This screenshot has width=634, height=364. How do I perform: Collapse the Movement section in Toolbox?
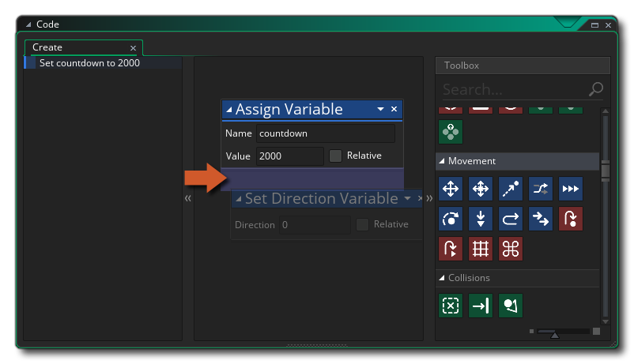pyautogui.click(x=441, y=161)
